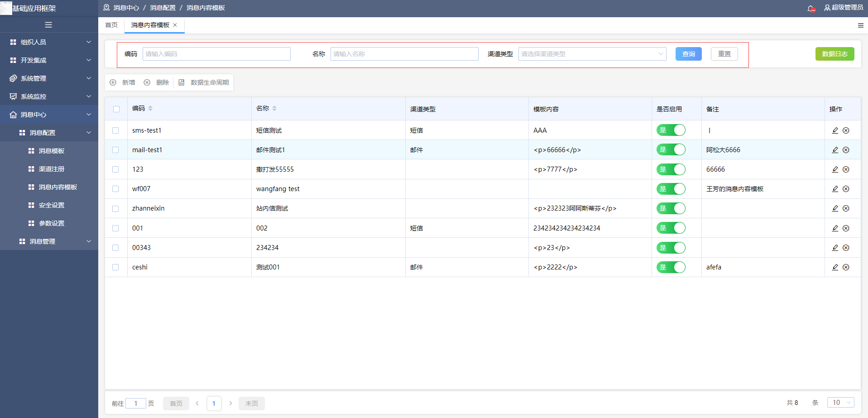Click the 末页 last page button
Screen dimensions: 868x418
(252, 403)
